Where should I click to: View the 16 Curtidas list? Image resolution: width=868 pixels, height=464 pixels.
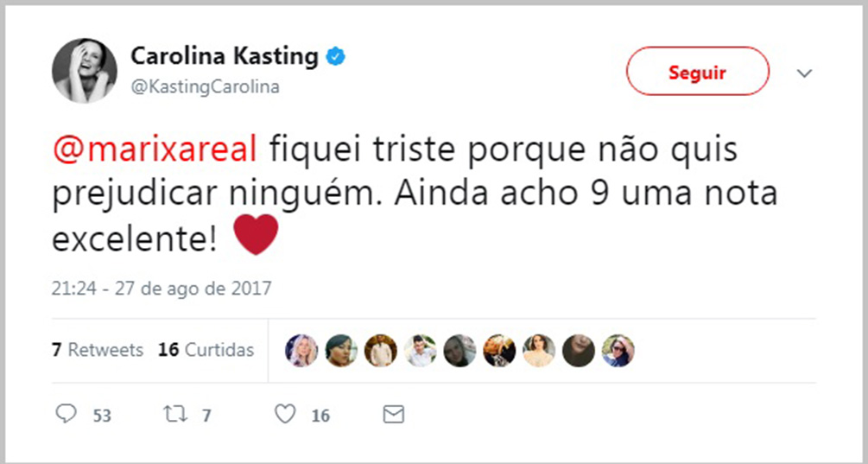(x=206, y=350)
